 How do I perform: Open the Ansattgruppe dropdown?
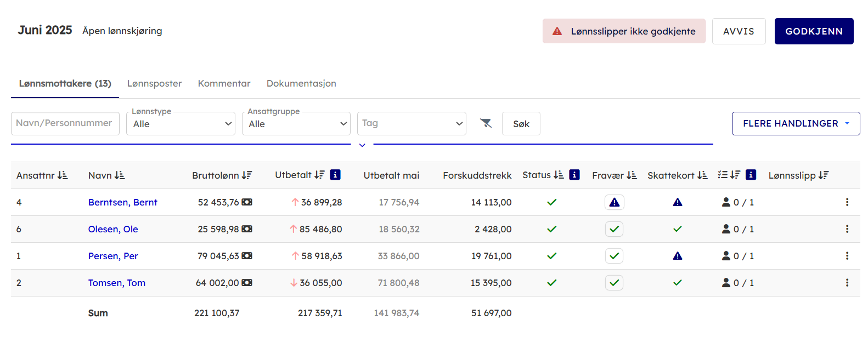click(x=296, y=124)
